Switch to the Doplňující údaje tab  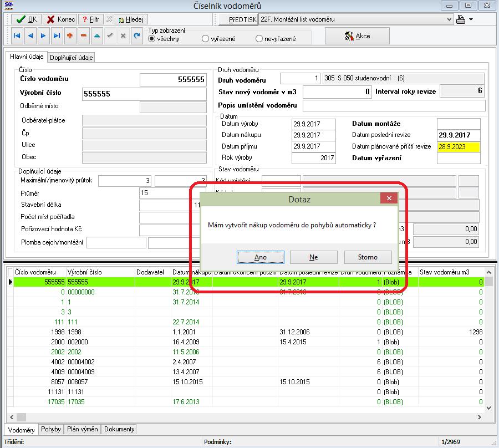point(72,58)
